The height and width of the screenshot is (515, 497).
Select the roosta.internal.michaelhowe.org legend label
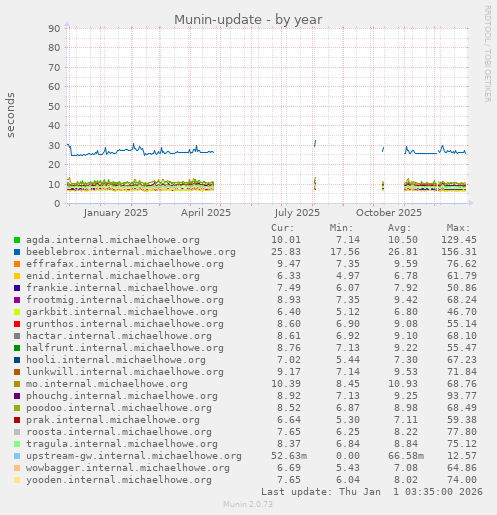click(x=119, y=432)
